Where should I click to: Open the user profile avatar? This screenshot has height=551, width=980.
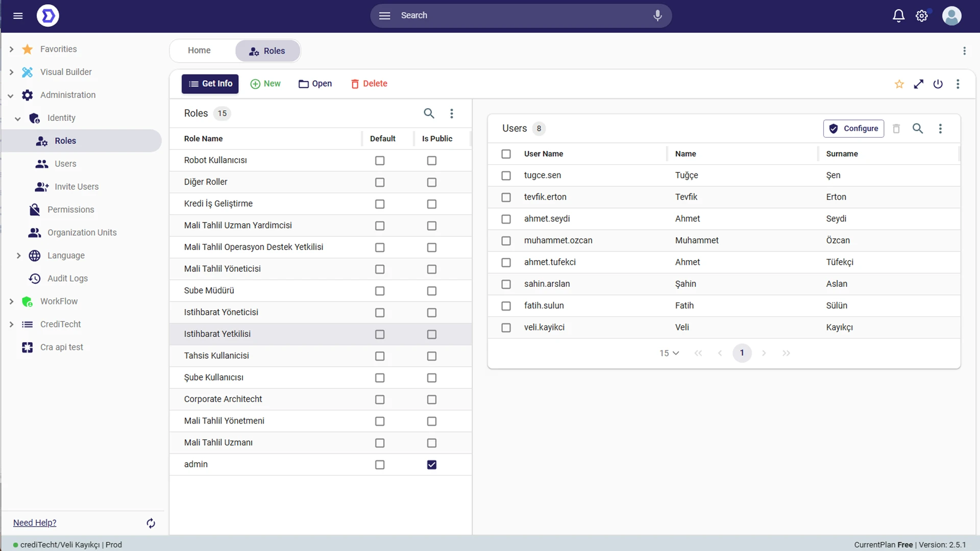[951, 16]
